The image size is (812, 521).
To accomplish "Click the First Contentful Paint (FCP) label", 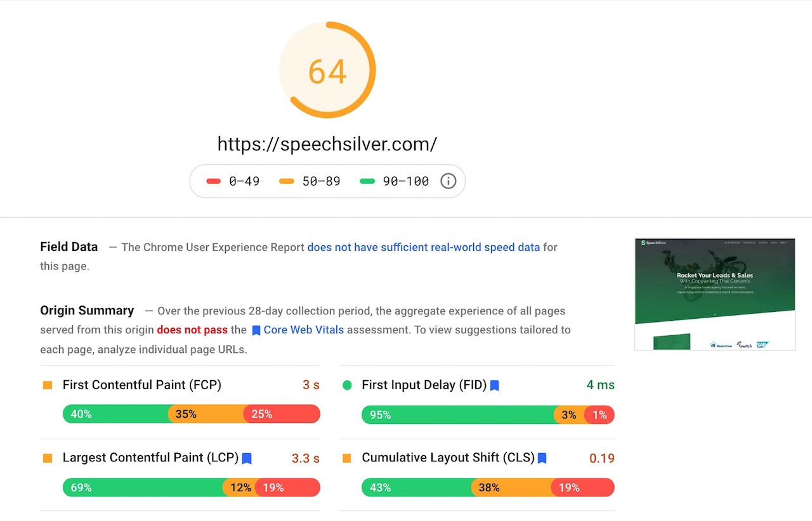I will tap(142, 385).
